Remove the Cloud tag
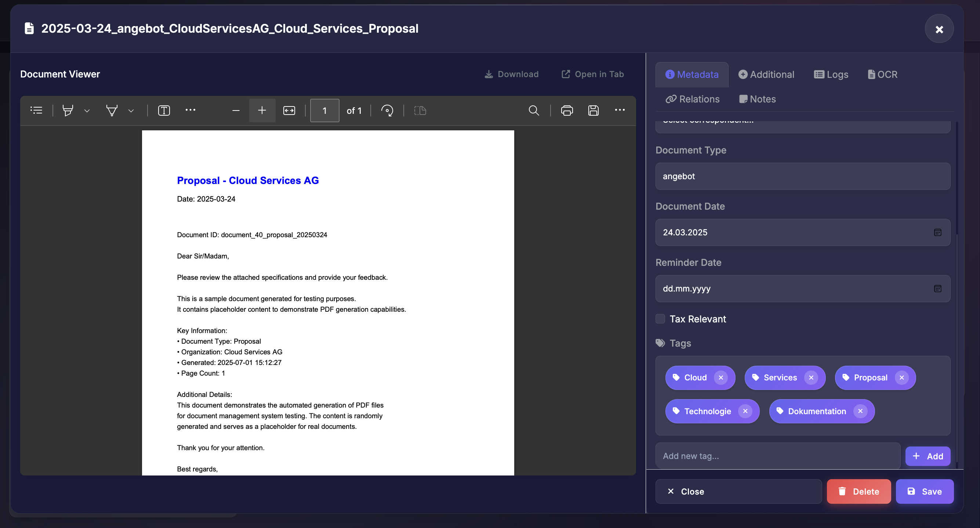 [721, 377]
